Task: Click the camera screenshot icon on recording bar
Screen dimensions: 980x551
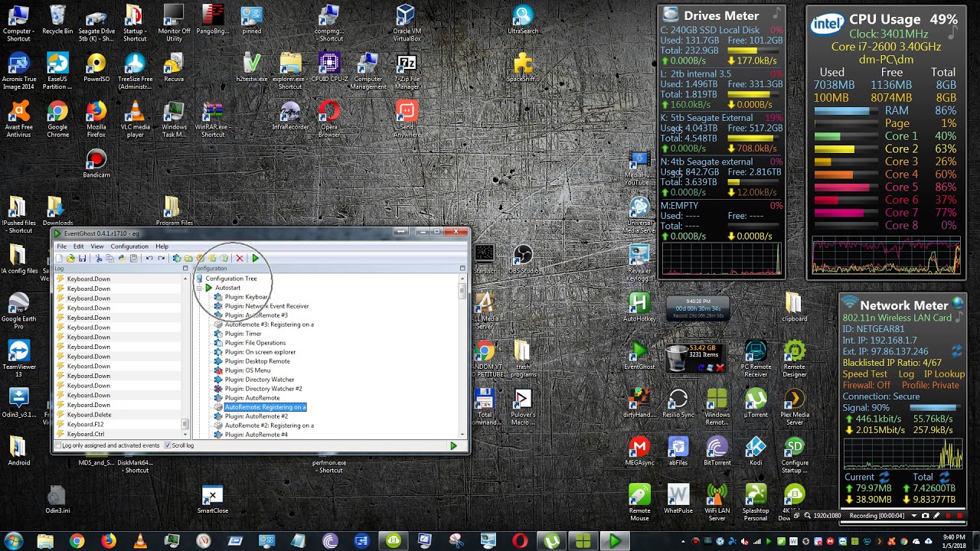Action: pos(925,516)
